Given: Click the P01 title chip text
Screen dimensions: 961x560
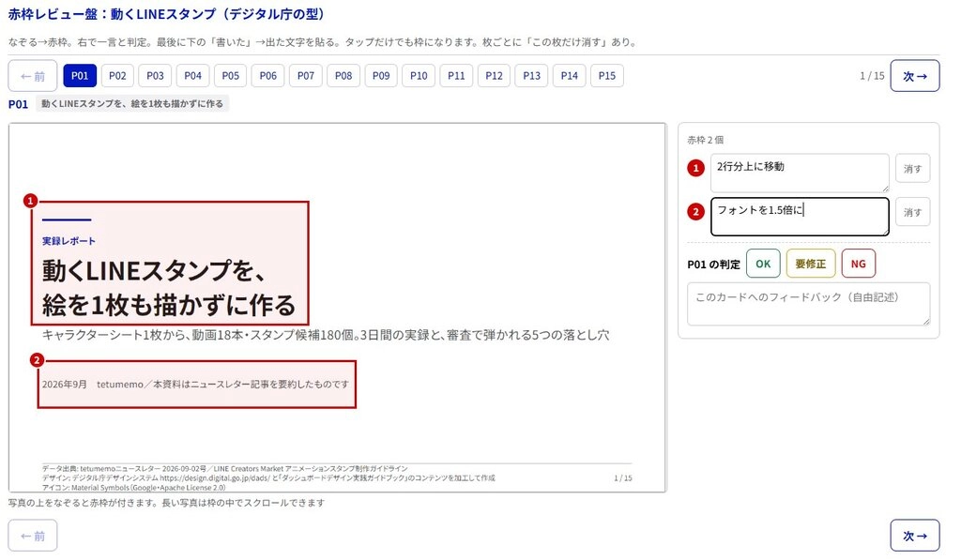Looking at the screenshot, I should click(132, 104).
